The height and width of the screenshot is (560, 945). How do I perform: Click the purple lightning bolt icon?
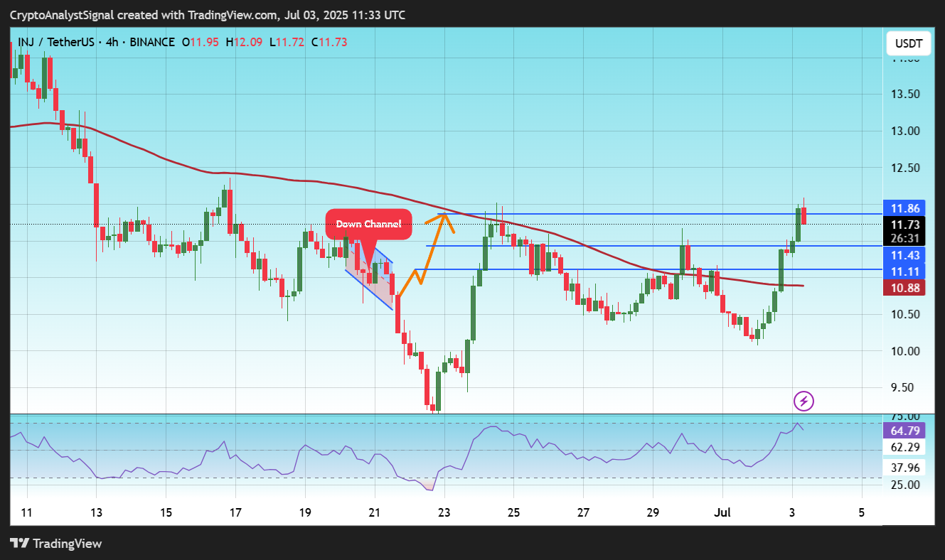[803, 402]
